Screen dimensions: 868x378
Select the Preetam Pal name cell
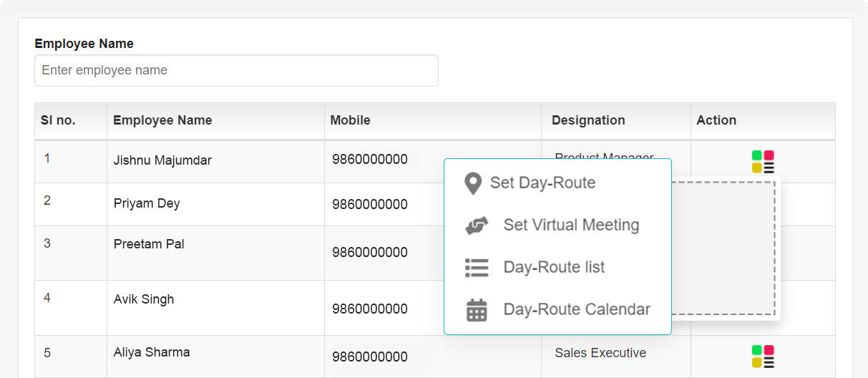[x=149, y=244]
